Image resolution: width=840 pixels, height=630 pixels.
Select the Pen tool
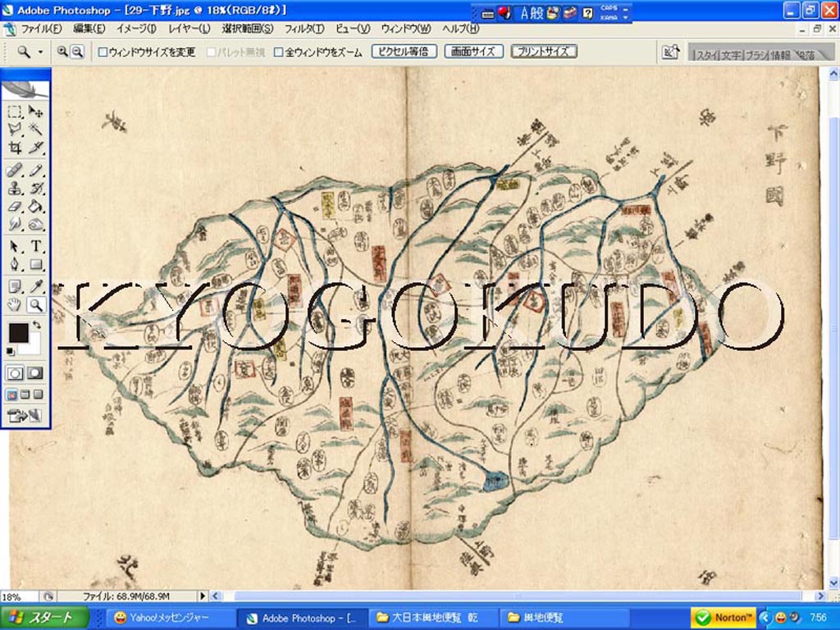(15, 264)
